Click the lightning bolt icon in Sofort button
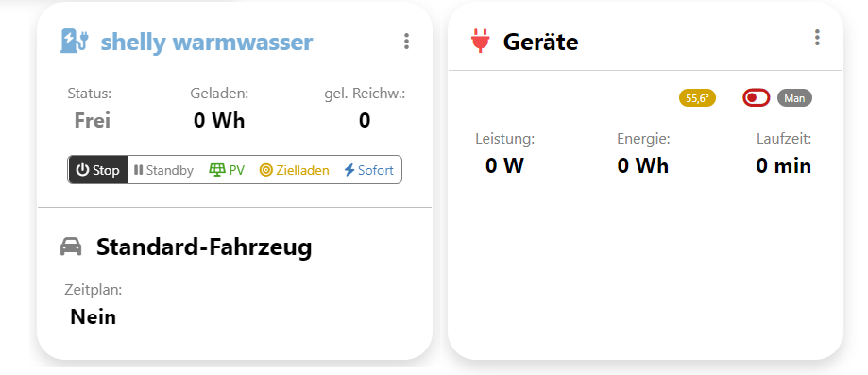The image size is (868, 375). (x=349, y=170)
